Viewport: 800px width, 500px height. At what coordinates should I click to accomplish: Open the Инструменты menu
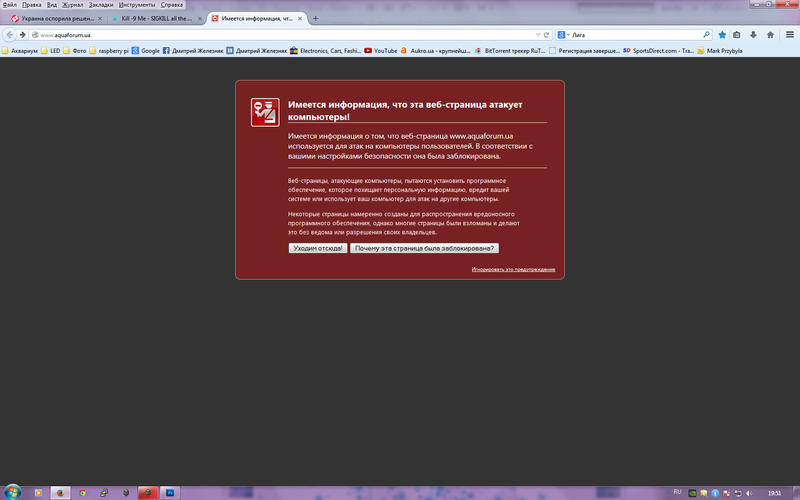[x=136, y=5]
